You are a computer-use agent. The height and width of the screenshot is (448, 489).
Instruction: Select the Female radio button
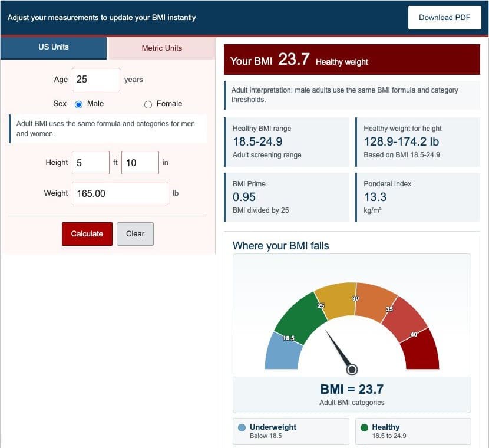tap(148, 104)
